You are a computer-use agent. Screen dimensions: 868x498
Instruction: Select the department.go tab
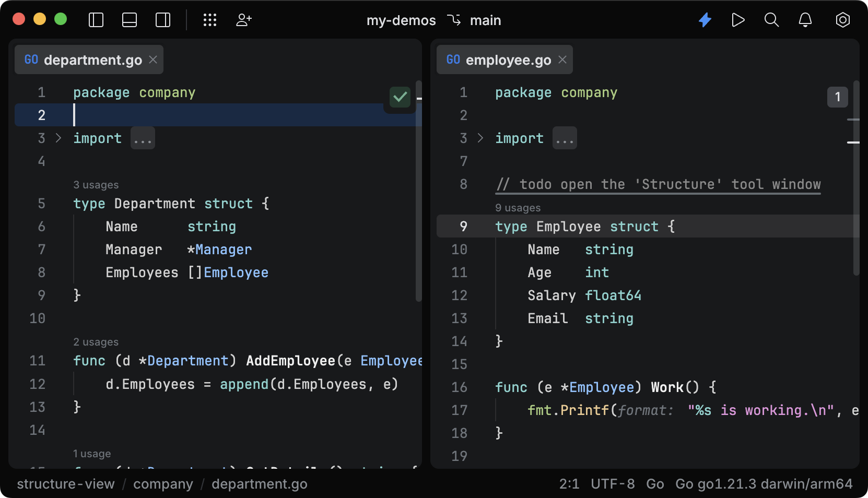tap(88, 60)
